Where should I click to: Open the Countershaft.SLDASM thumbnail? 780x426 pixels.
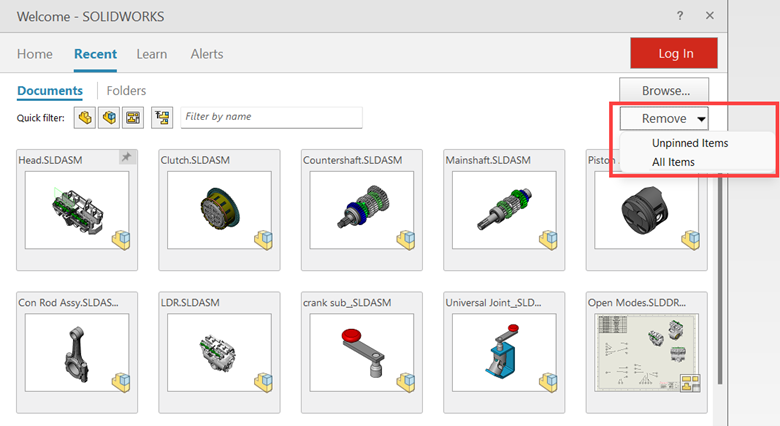362,210
